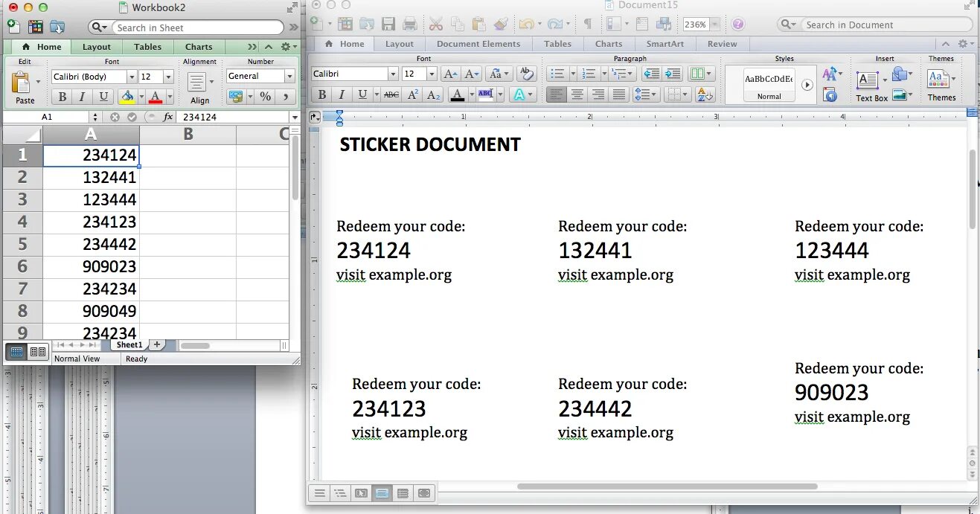
Task: Expand the Excel formula bar arrow
Action: 296,117
